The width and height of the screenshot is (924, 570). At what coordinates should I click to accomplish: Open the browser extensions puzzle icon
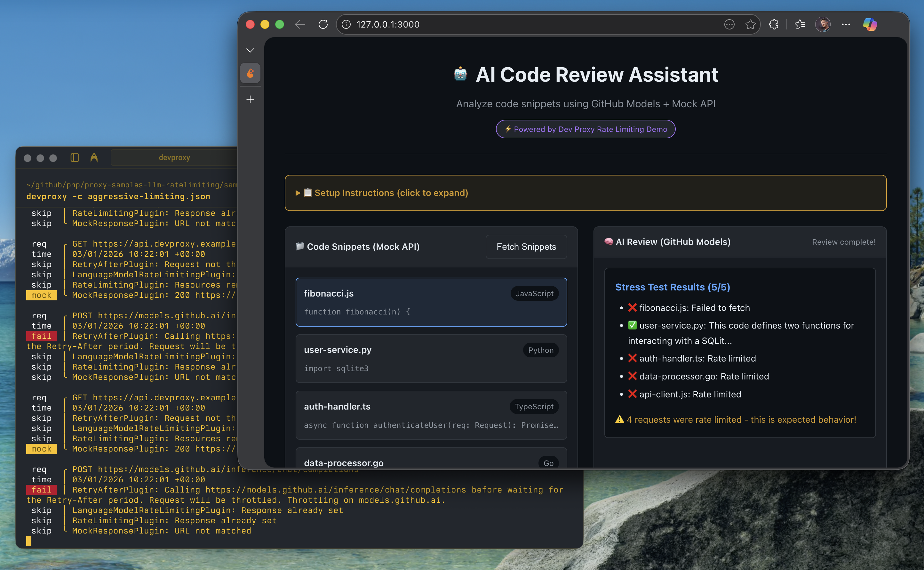click(774, 25)
